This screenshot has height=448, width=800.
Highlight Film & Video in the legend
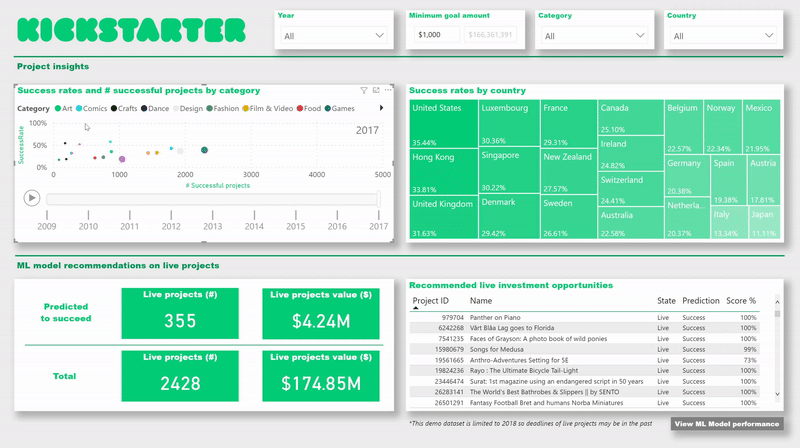pyautogui.click(x=268, y=109)
